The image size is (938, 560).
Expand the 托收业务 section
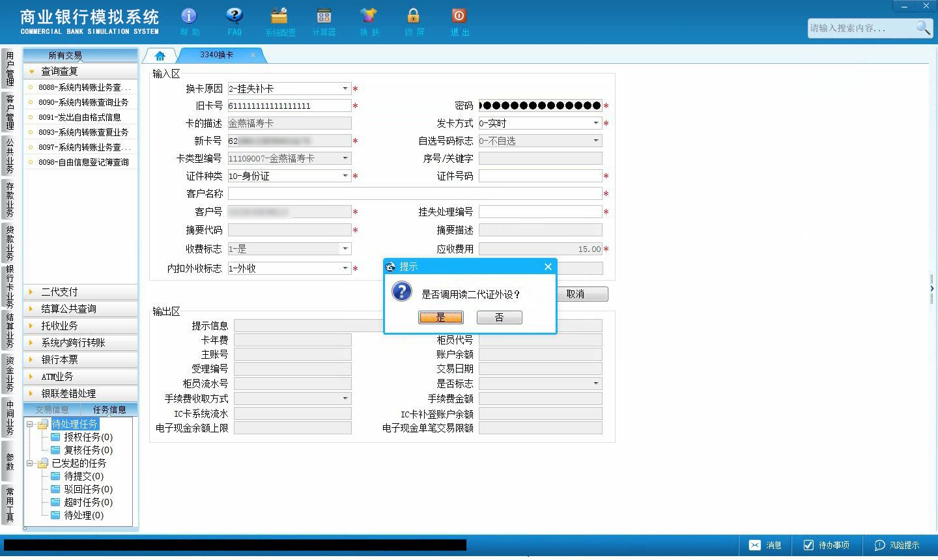pos(81,326)
